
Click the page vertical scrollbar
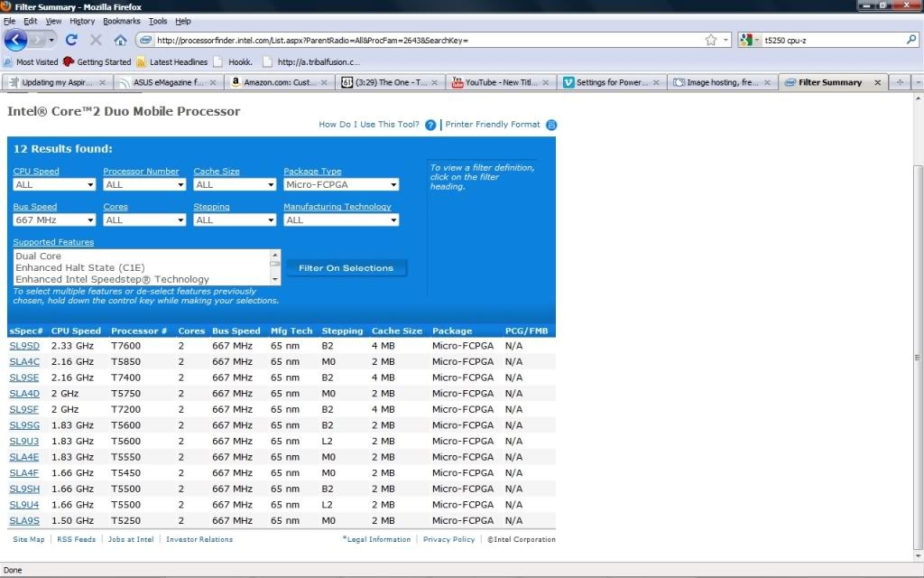(918, 357)
